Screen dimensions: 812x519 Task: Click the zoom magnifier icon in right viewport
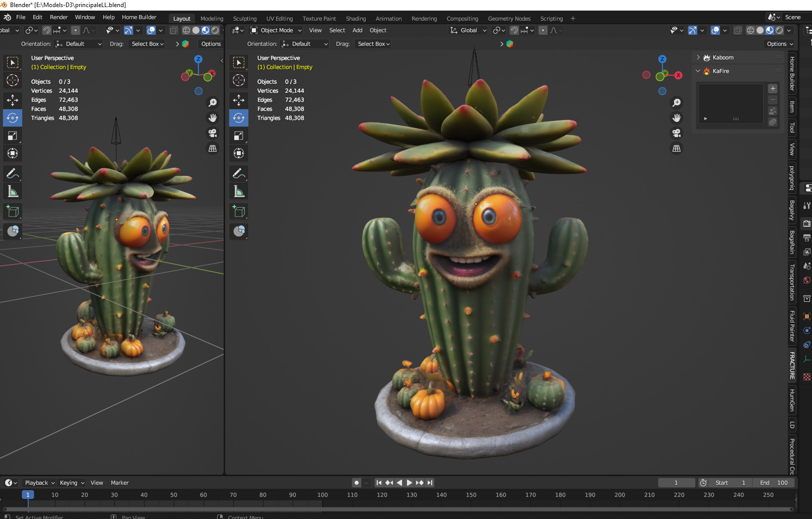tap(676, 103)
